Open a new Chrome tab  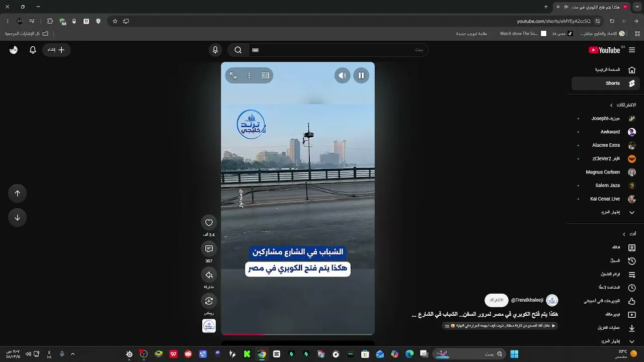pos(546,7)
